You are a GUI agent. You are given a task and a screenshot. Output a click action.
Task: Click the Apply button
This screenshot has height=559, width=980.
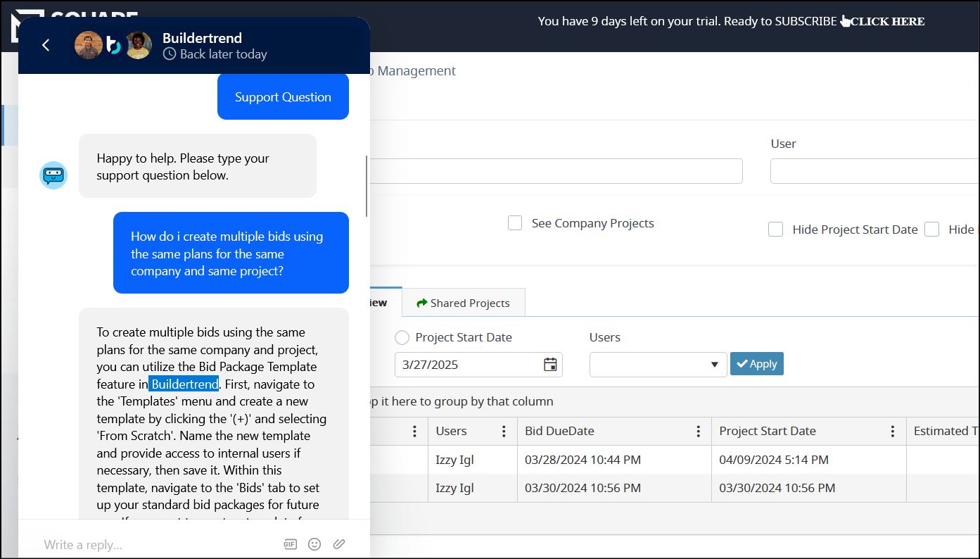pos(756,364)
